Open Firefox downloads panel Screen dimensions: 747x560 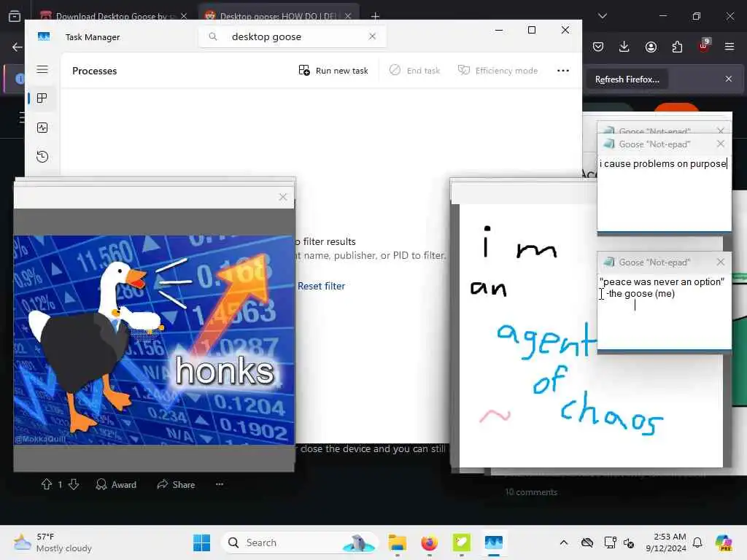pyautogui.click(x=624, y=47)
